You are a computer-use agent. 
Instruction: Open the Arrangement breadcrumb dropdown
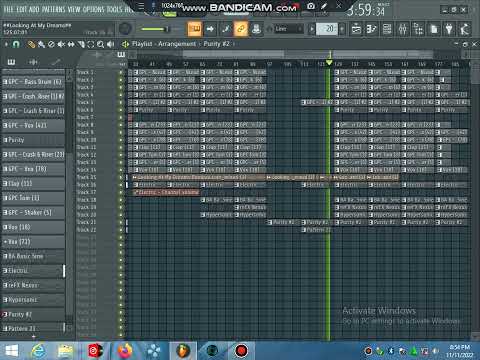[x=177, y=44]
